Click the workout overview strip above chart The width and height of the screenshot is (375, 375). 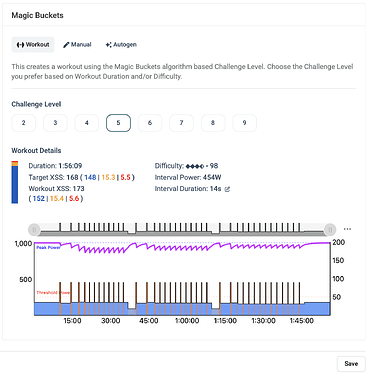pos(182,229)
